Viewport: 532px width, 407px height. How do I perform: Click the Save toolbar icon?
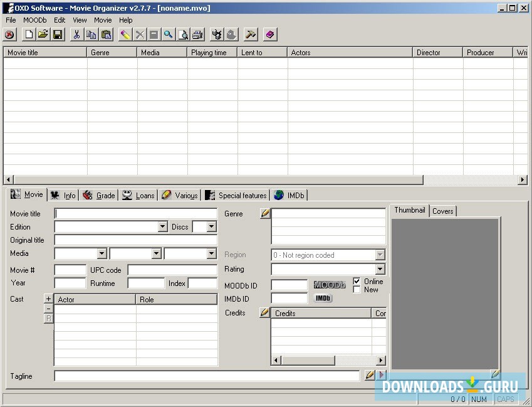[58, 34]
